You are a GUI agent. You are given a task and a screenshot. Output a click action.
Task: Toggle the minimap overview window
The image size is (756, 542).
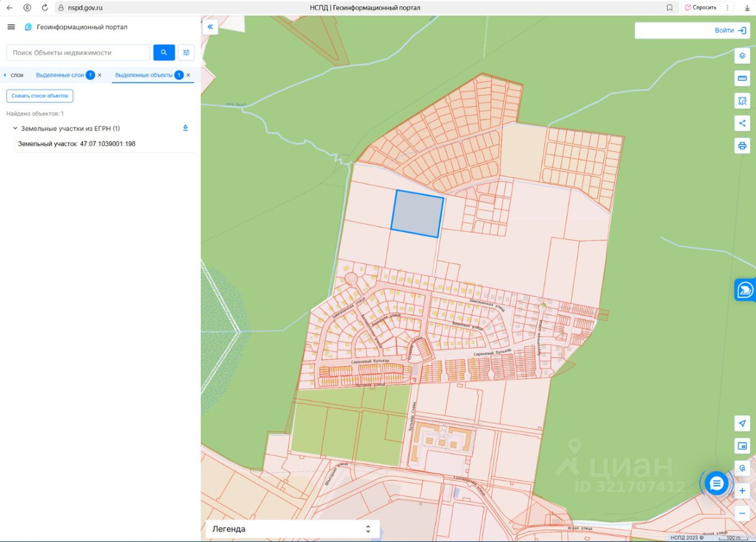coord(742,446)
